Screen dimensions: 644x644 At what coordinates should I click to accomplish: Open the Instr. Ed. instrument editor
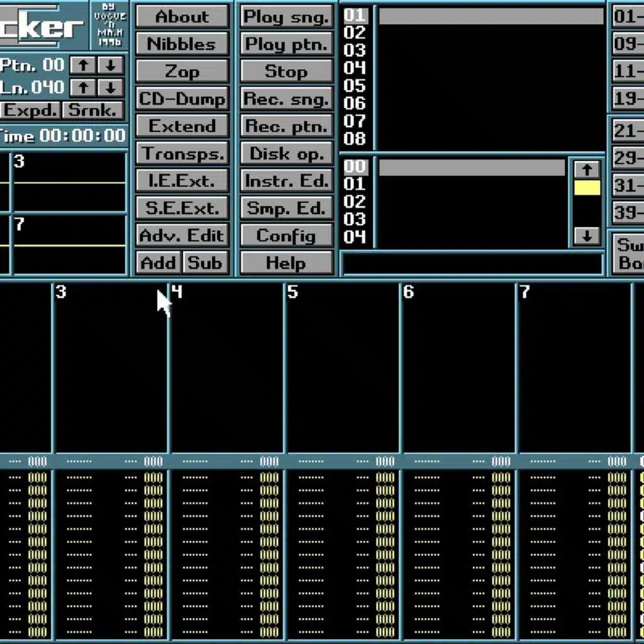pyautogui.click(x=286, y=181)
